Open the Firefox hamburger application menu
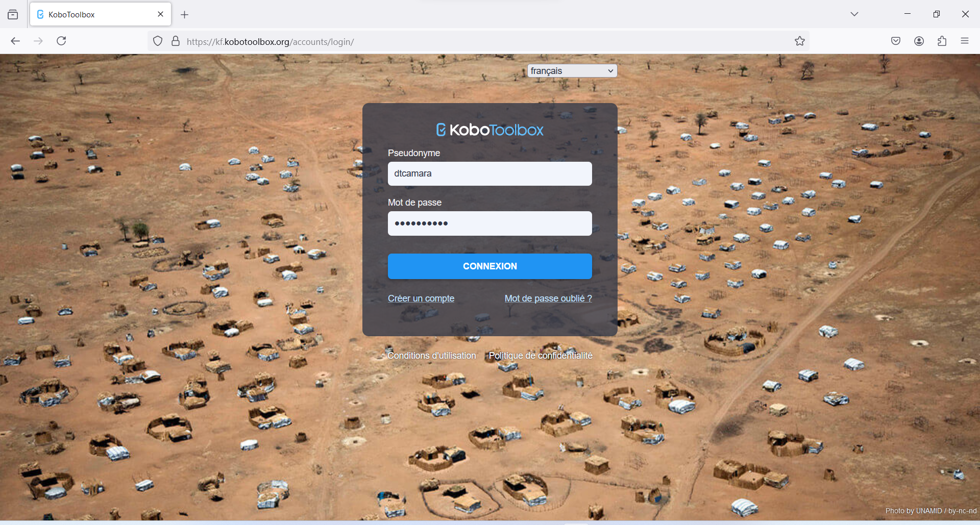This screenshot has height=525, width=980. tap(964, 41)
